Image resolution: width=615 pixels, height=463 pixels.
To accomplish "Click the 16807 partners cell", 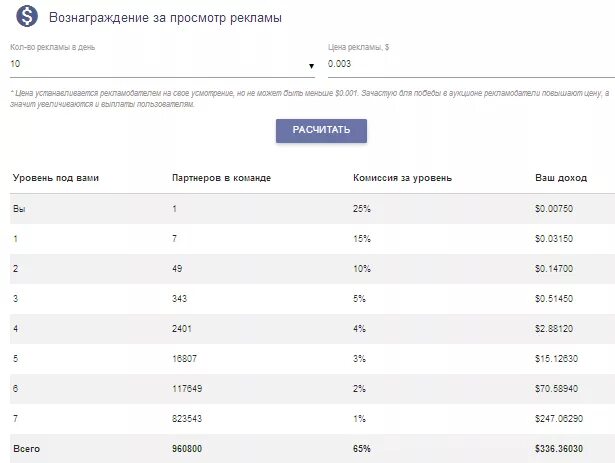I will 184,359.
